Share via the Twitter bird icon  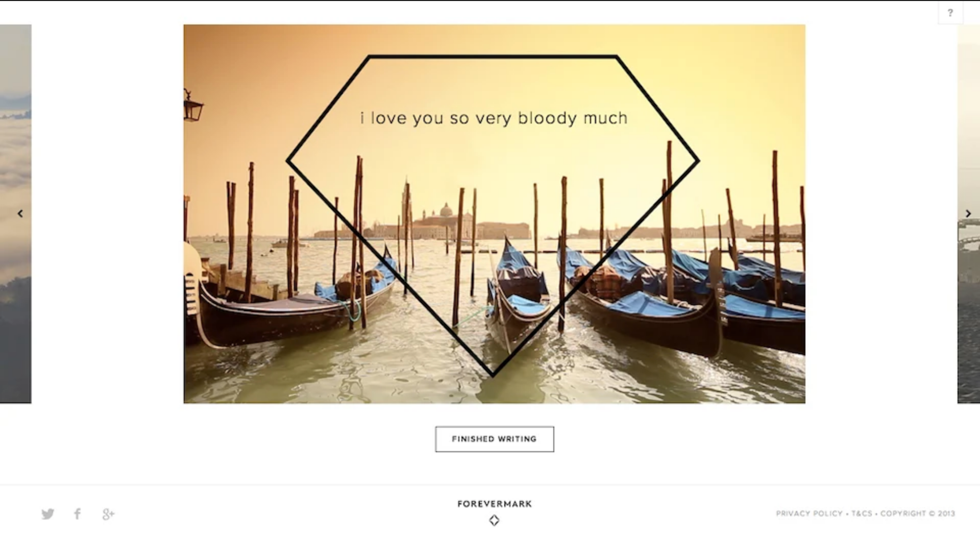click(x=47, y=514)
